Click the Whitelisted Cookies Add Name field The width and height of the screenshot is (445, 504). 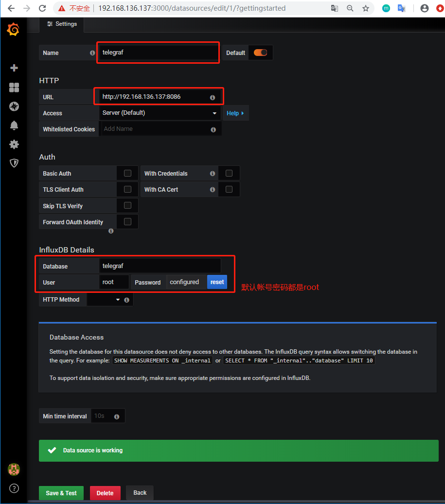point(160,129)
